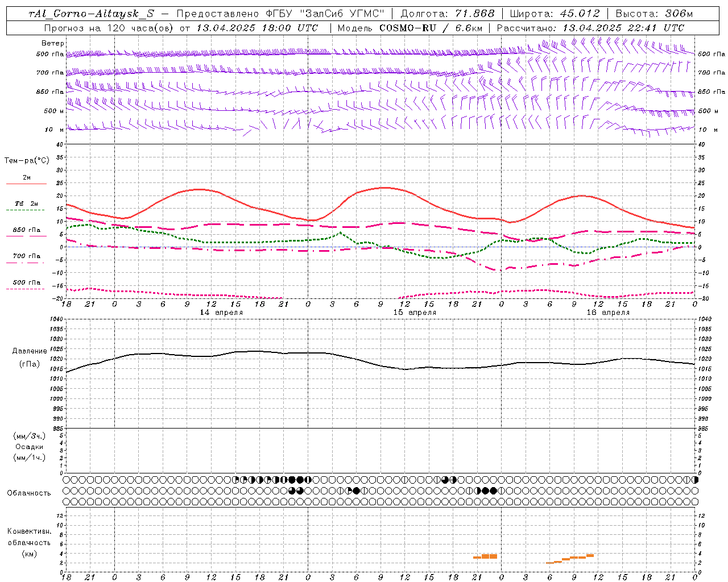Screen dimensions: 728x582
Task: Click the Ветер section label
Action: (53, 43)
